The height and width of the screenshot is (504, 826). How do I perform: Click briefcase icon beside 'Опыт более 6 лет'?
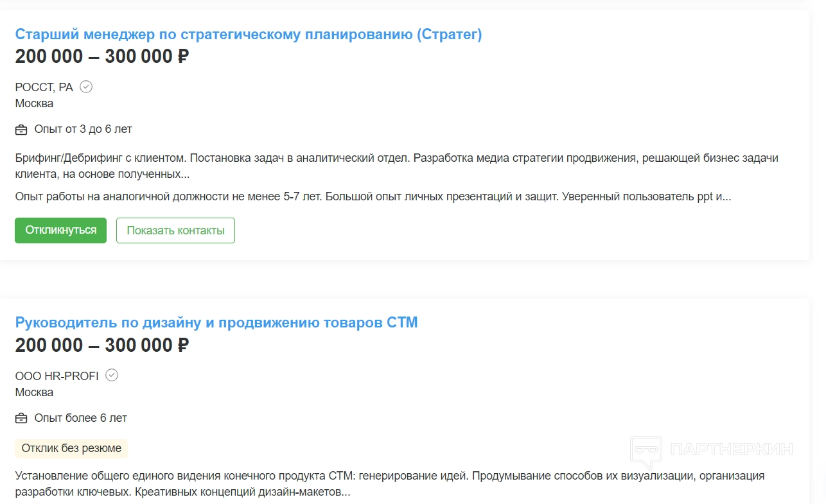coord(21,419)
